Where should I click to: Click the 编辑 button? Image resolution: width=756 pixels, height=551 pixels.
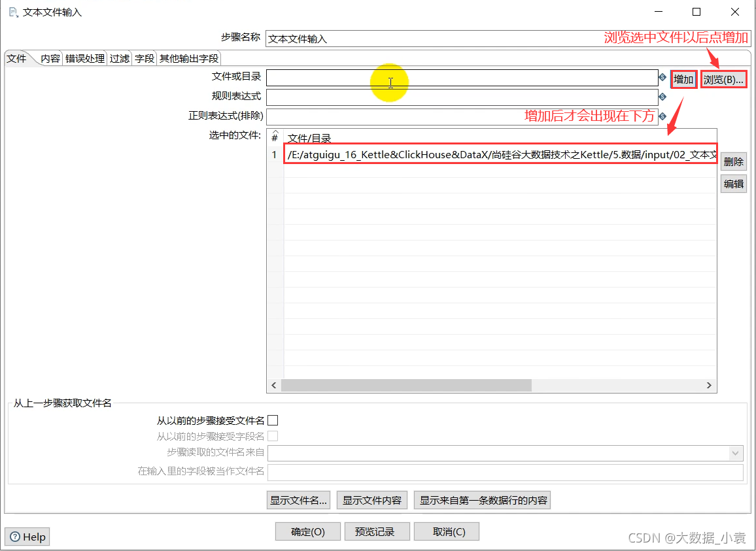[x=733, y=184]
